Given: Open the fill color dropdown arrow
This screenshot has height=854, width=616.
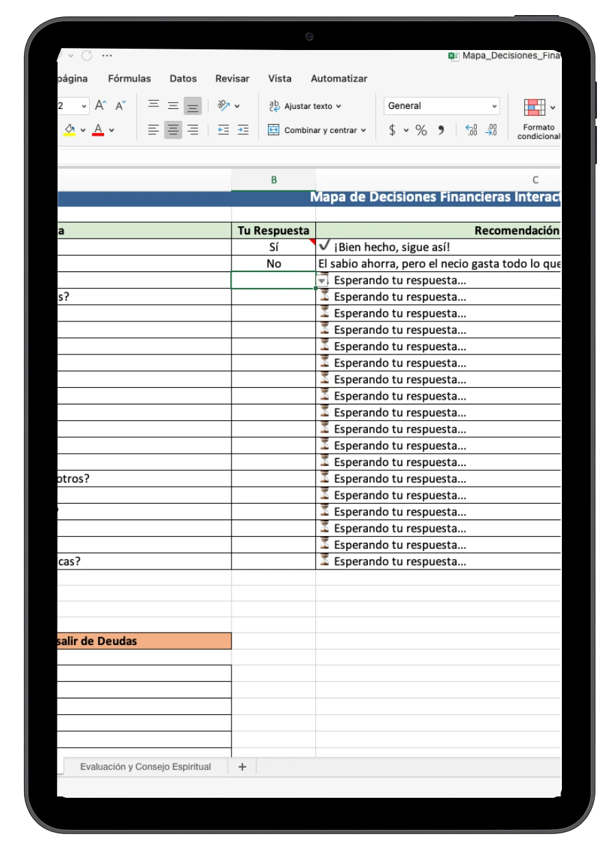Looking at the screenshot, I should click(x=83, y=130).
